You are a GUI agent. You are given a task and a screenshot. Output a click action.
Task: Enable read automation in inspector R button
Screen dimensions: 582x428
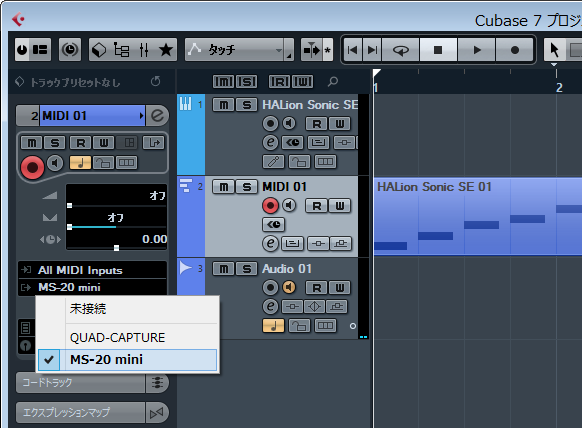tap(81, 143)
